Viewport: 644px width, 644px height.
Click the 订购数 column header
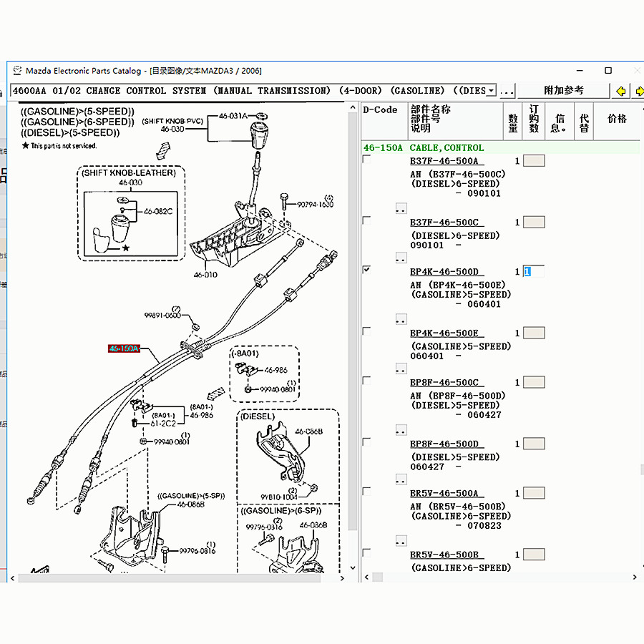534,121
